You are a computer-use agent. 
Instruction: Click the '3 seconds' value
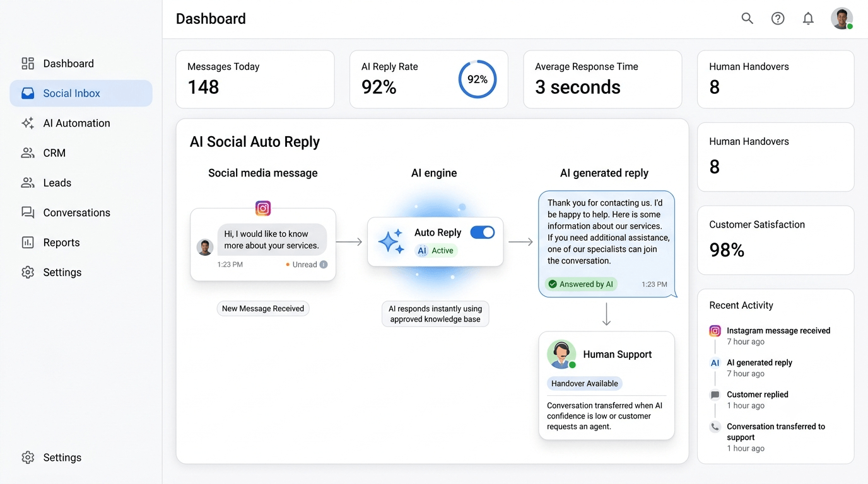point(578,87)
